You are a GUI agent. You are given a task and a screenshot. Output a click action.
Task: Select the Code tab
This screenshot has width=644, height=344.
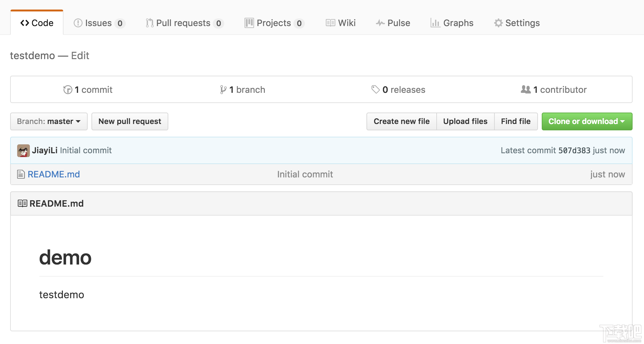[x=37, y=23]
